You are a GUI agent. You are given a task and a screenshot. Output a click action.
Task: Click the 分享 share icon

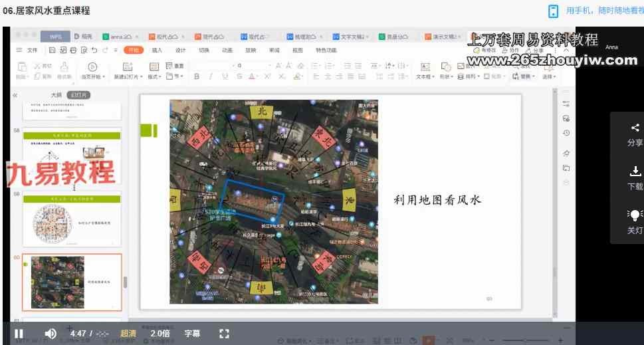pyautogui.click(x=635, y=128)
